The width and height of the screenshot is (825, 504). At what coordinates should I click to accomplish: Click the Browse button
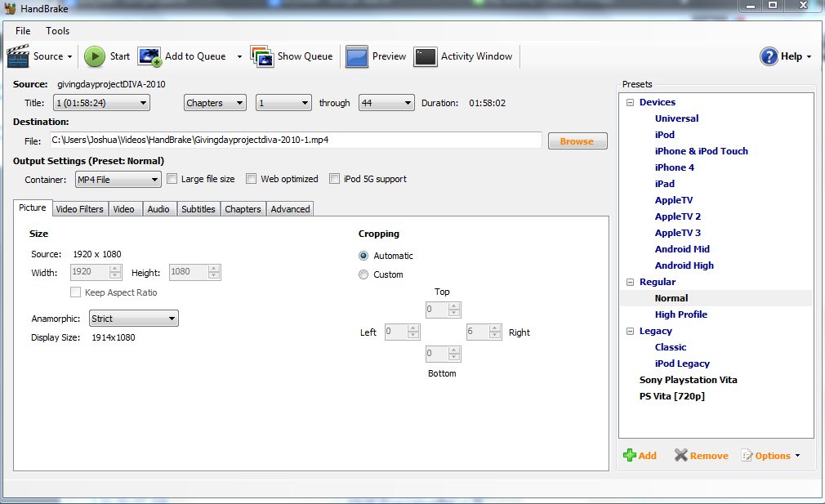click(577, 141)
